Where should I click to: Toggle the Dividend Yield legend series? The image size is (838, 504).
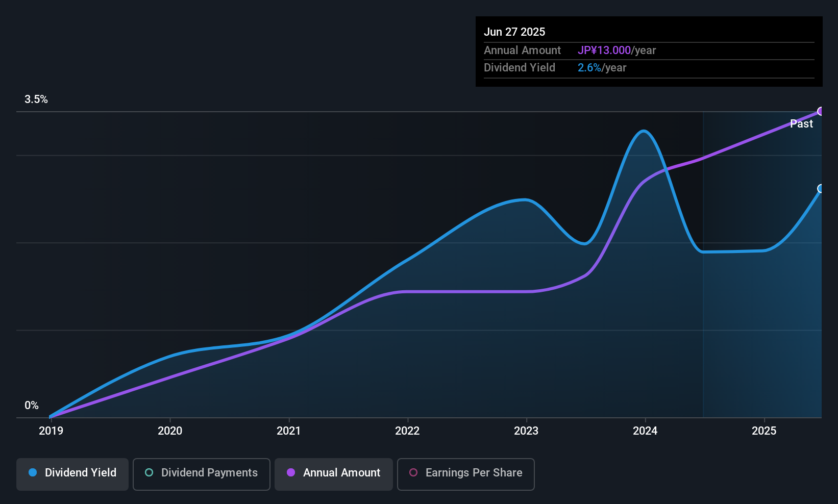click(72, 473)
